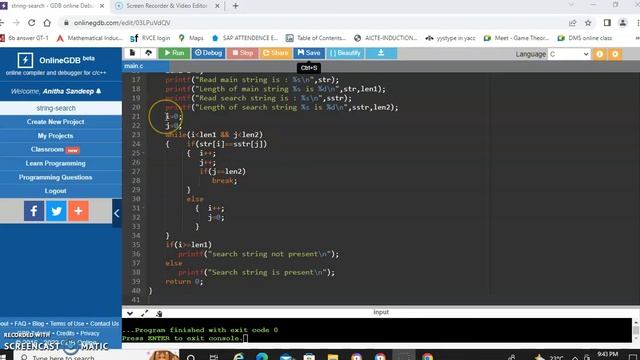Viewport: 640px width, 360px height.
Task: Click the upload file icon
Action: 149,53
